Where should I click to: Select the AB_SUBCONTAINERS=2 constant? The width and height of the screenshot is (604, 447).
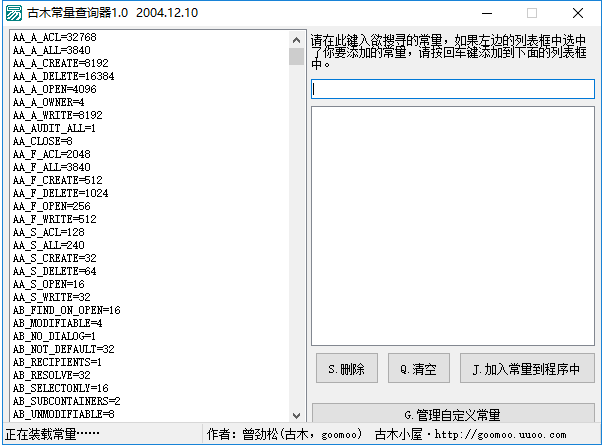click(x=67, y=402)
